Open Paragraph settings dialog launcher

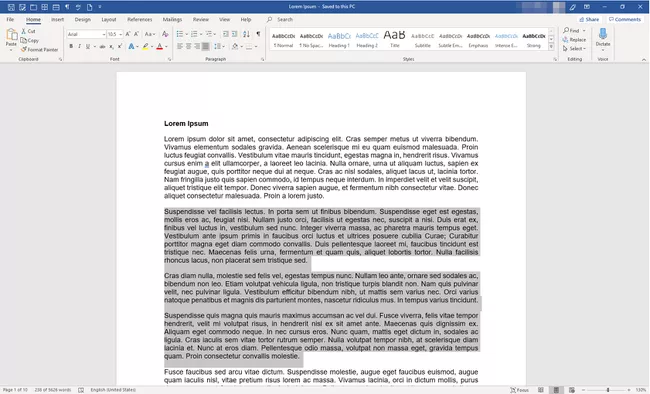262,59
